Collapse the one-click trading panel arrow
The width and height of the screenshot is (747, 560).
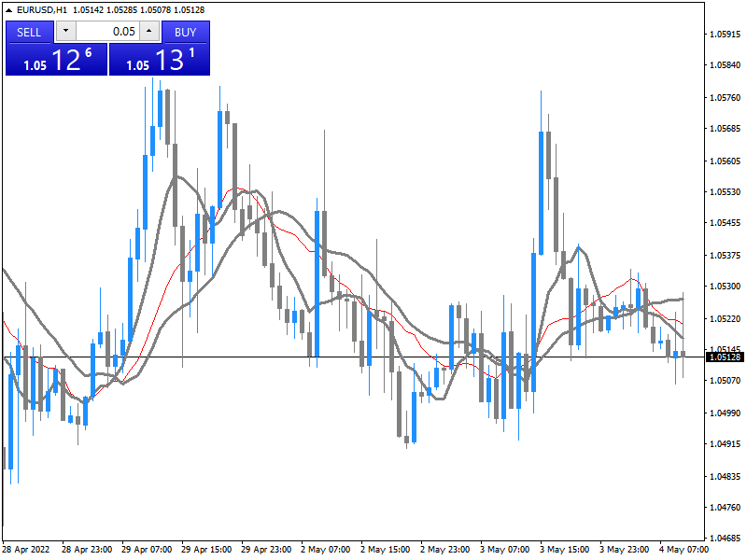[9, 9]
